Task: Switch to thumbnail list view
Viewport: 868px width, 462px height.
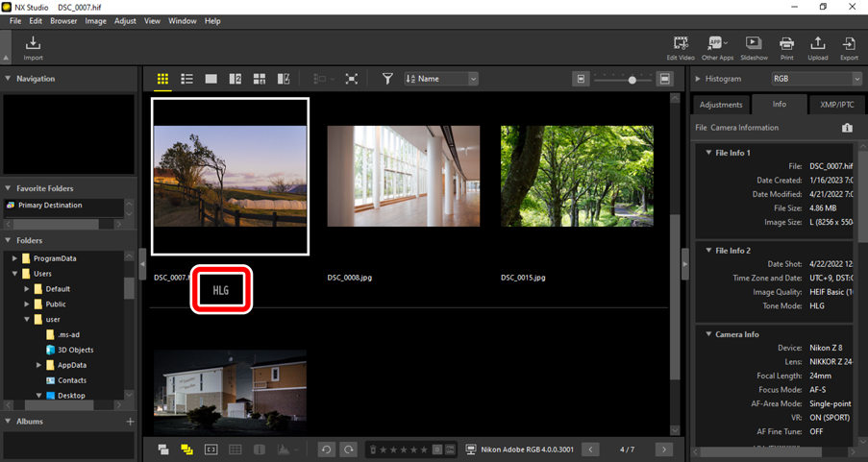Action: [x=187, y=79]
